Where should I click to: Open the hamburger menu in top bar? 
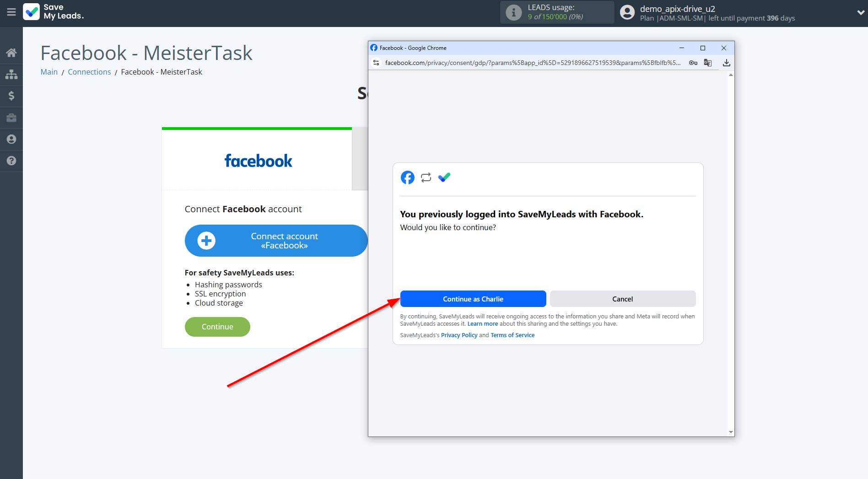point(11,12)
